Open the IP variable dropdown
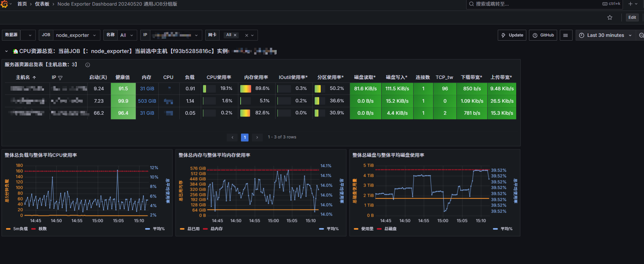The width and height of the screenshot is (644, 264). click(176, 35)
